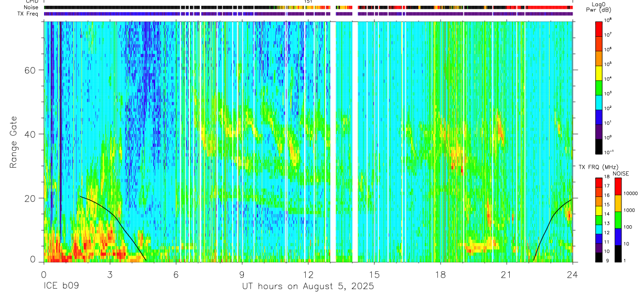Click the 1000 label on the NOISE scale
Viewport: 644px width, 297px height.
(x=629, y=210)
